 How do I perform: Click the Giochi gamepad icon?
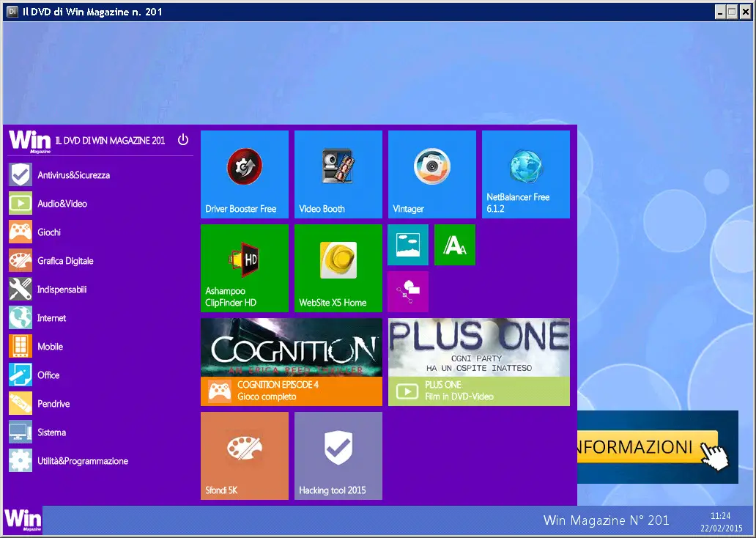21,232
